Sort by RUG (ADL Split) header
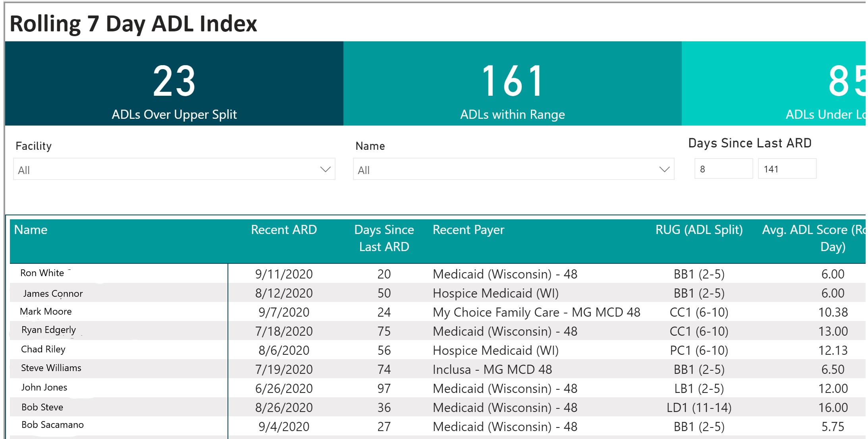This screenshot has height=439, width=868. pyautogui.click(x=699, y=230)
